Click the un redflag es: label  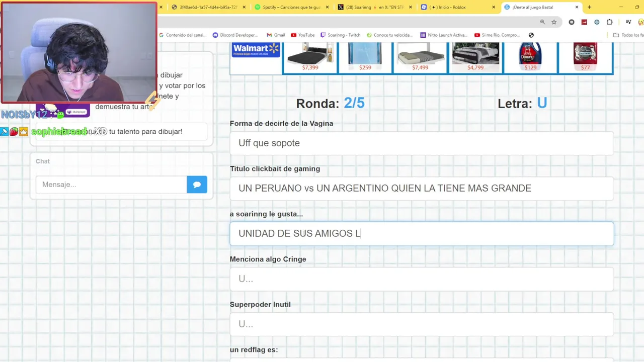254,349
